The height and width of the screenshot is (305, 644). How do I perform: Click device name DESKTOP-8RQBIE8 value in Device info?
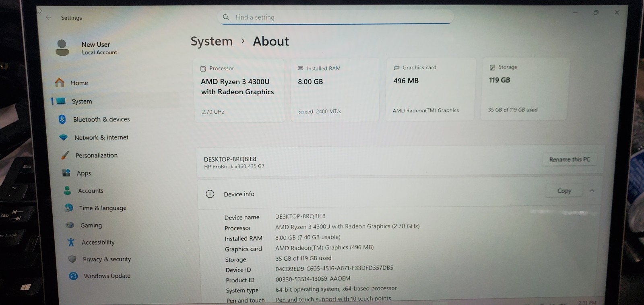click(300, 216)
